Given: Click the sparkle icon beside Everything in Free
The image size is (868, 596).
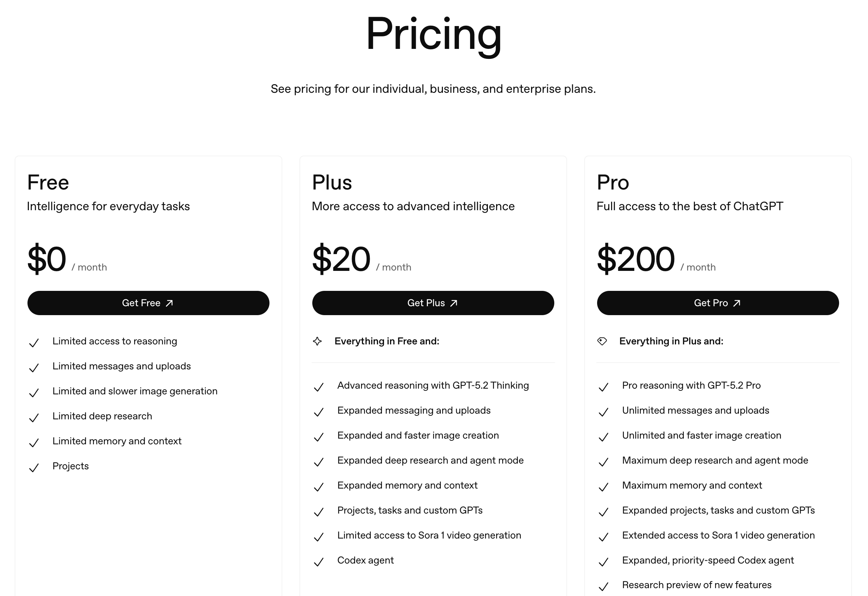Looking at the screenshot, I should pyautogui.click(x=318, y=341).
